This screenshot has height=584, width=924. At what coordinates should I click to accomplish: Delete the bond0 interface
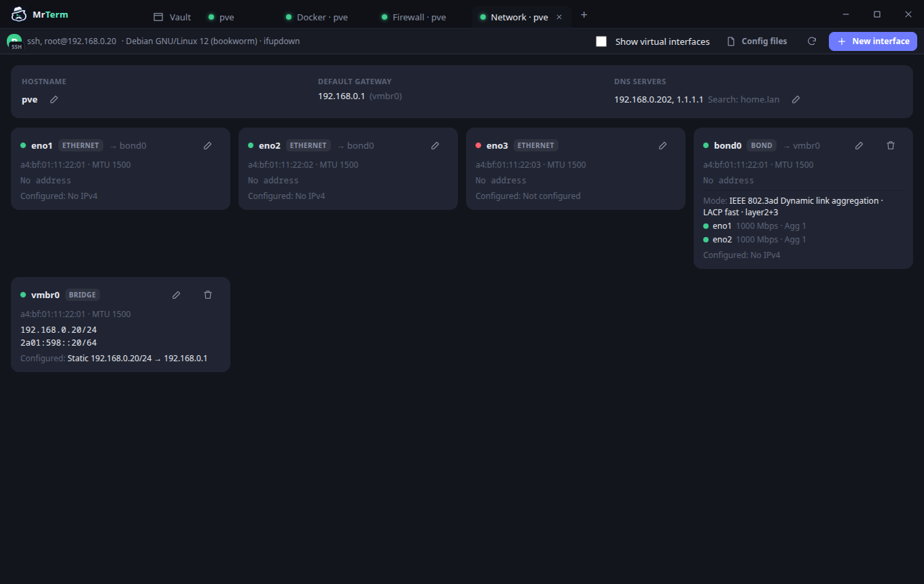(891, 145)
